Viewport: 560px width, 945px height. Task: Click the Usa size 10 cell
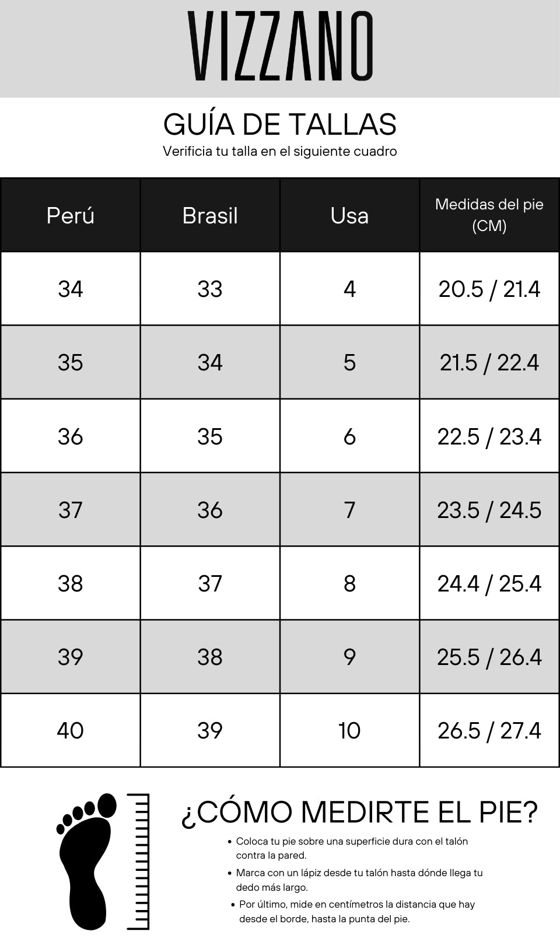[349, 730]
